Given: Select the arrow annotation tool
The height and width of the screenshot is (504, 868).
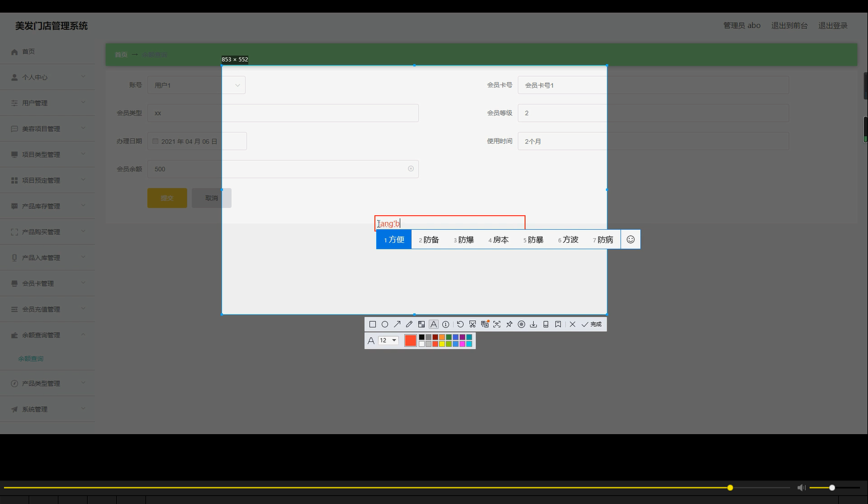Looking at the screenshot, I should coord(397,324).
